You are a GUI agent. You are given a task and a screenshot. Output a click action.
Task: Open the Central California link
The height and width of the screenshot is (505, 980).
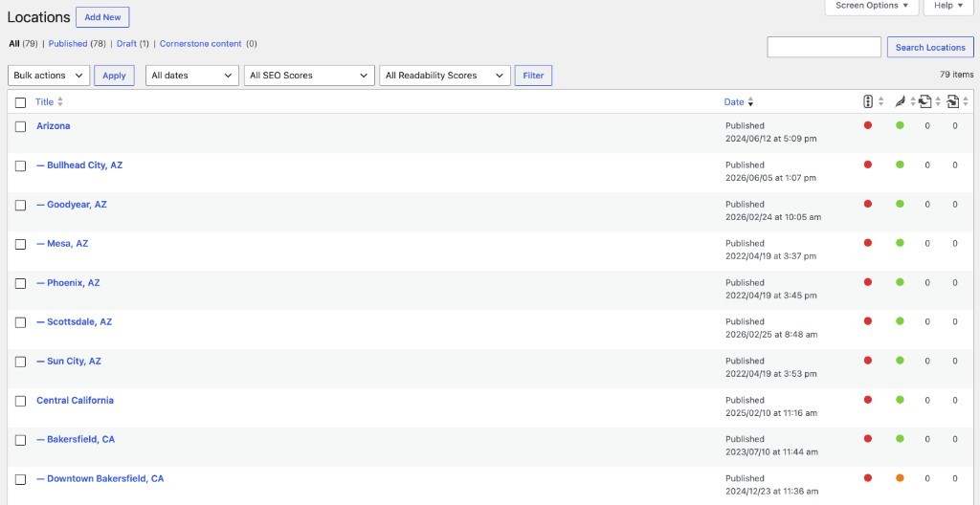point(75,400)
